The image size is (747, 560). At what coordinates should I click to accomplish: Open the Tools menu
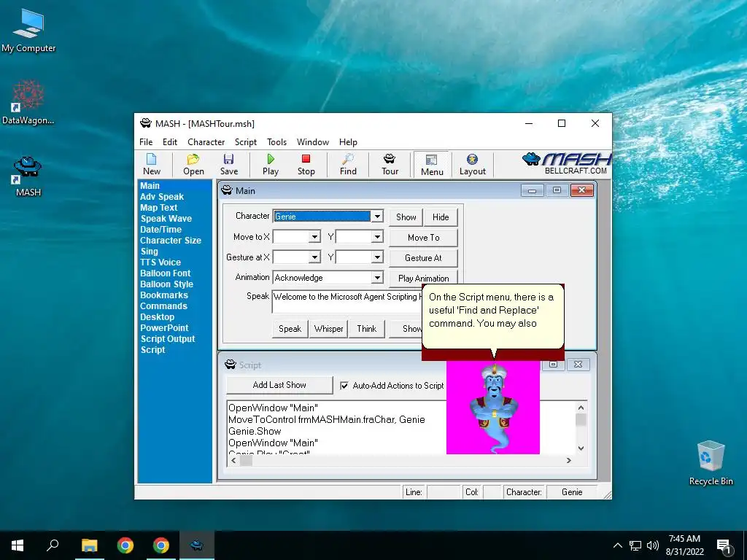click(x=276, y=142)
